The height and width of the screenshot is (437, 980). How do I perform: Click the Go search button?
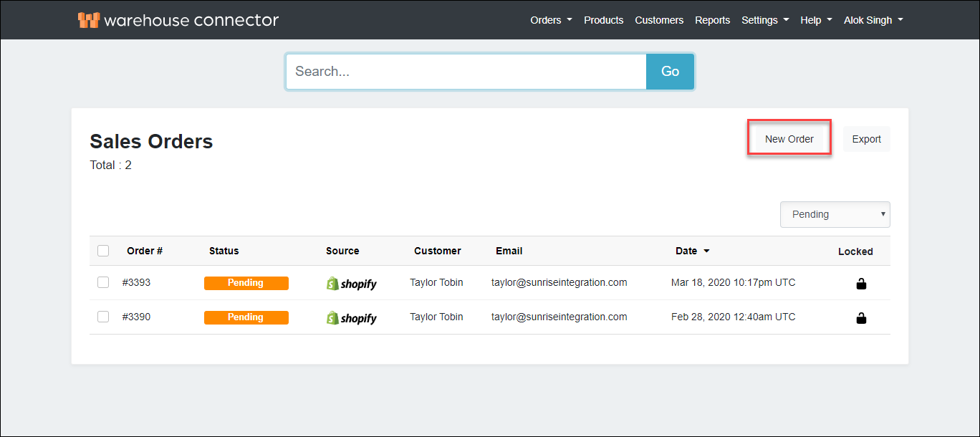pyautogui.click(x=670, y=72)
